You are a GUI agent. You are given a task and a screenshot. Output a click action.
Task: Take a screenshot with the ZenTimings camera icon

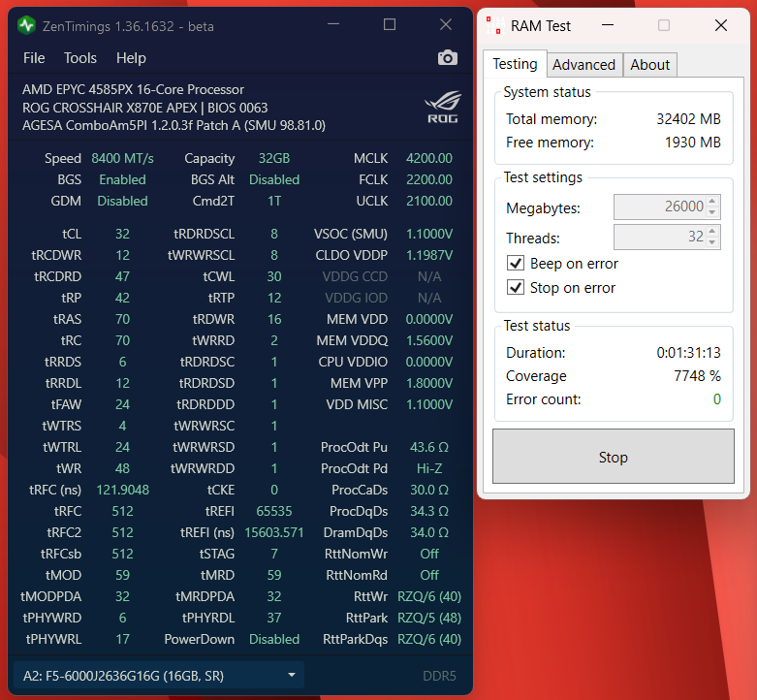(x=448, y=58)
